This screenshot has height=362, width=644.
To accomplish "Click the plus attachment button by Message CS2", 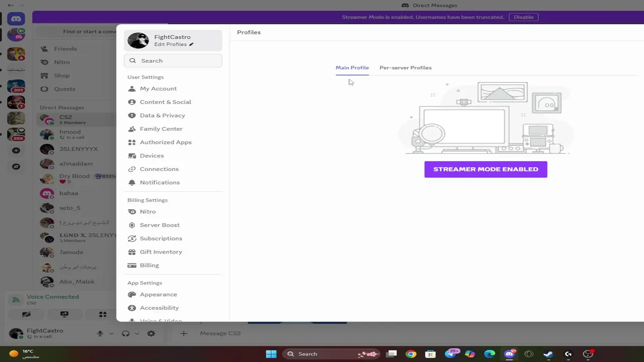I will [x=184, y=333].
